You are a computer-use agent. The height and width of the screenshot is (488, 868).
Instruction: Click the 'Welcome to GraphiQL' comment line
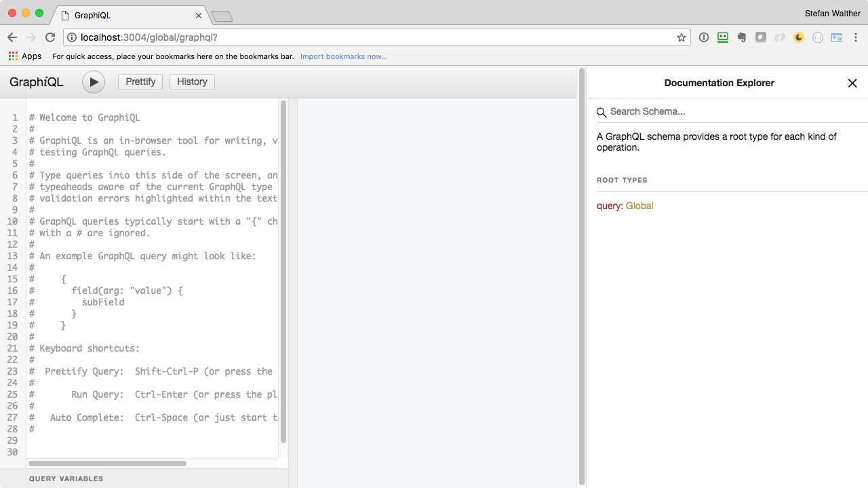[x=85, y=117]
